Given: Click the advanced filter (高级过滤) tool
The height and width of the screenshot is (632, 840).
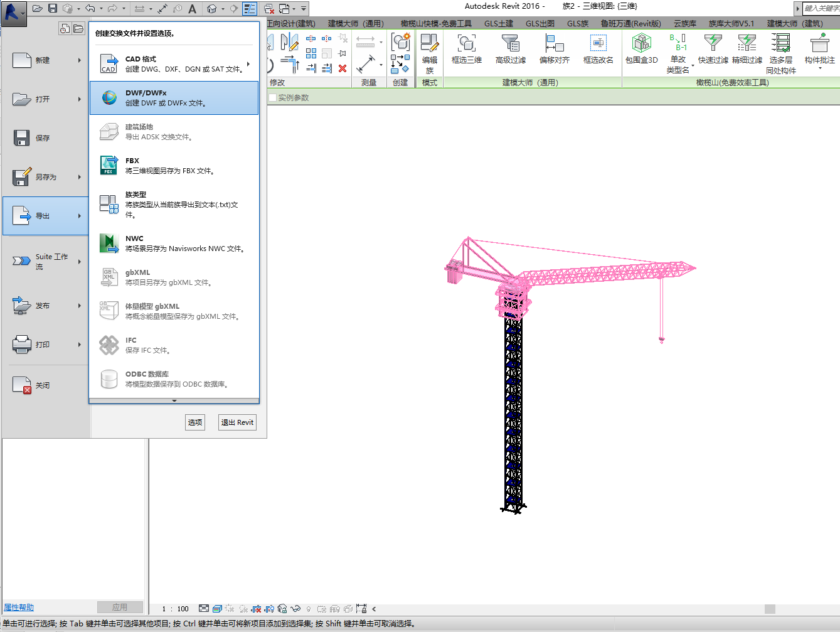Looking at the screenshot, I should click(511, 49).
